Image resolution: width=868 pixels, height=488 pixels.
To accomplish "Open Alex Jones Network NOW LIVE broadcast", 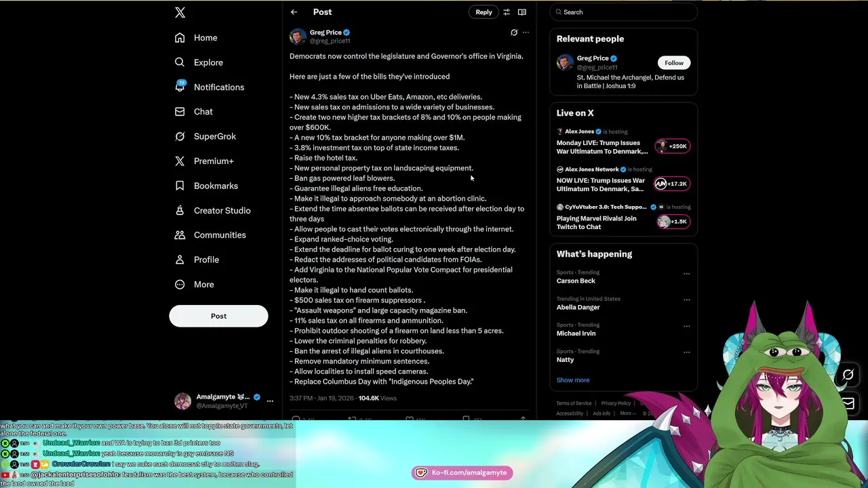I will click(601, 185).
